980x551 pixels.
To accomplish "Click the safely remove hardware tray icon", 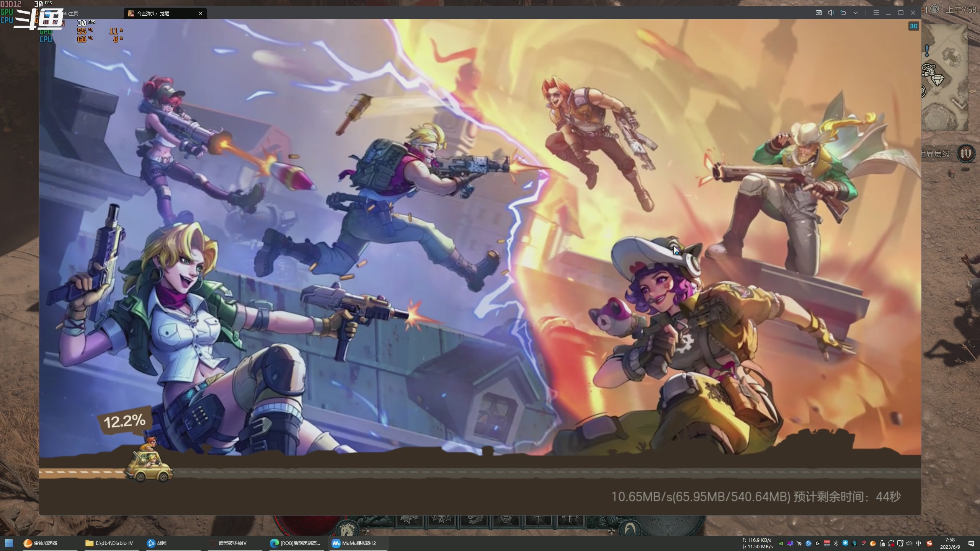I will pyautogui.click(x=882, y=543).
